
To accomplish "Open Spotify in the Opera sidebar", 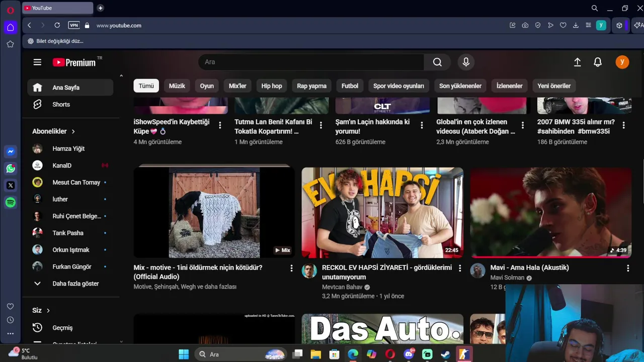I will pyautogui.click(x=11, y=203).
